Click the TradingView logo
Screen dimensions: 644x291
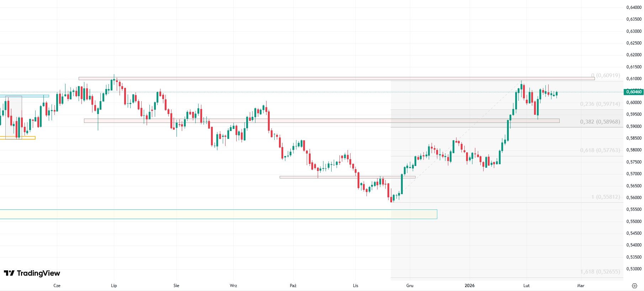(32, 273)
